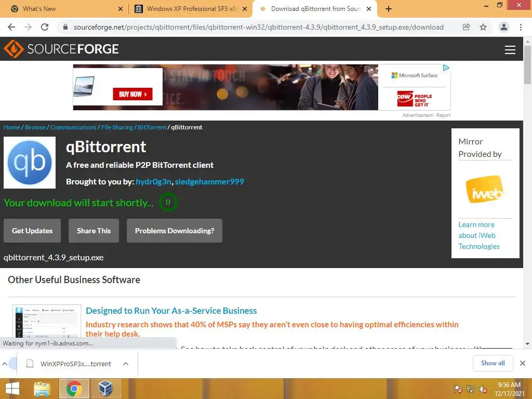Click the Buy Now ad button
The height and width of the screenshot is (399, 532).
pyautogui.click(x=132, y=94)
